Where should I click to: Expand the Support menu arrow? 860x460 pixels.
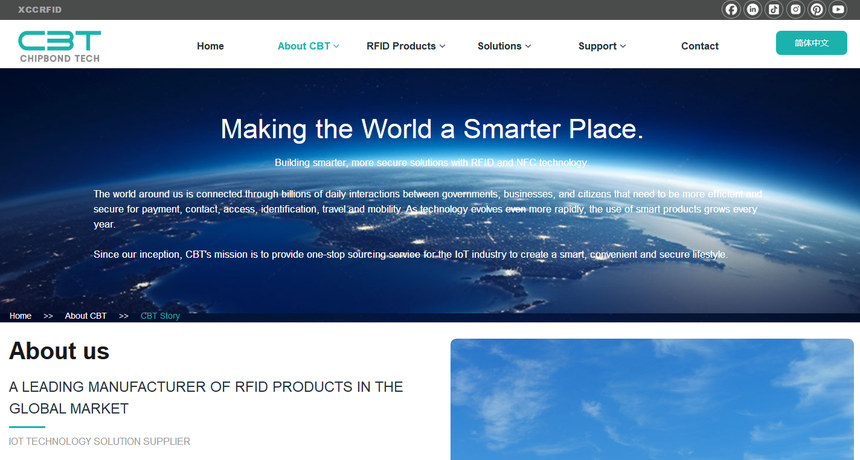click(623, 46)
